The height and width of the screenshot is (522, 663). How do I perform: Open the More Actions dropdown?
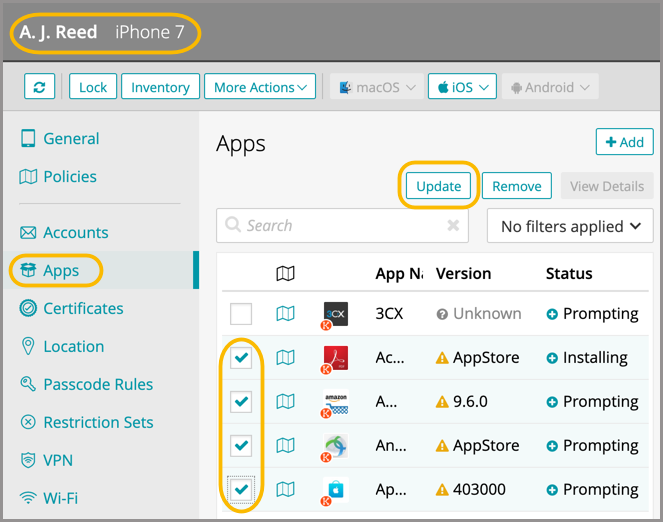[x=260, y=87]
